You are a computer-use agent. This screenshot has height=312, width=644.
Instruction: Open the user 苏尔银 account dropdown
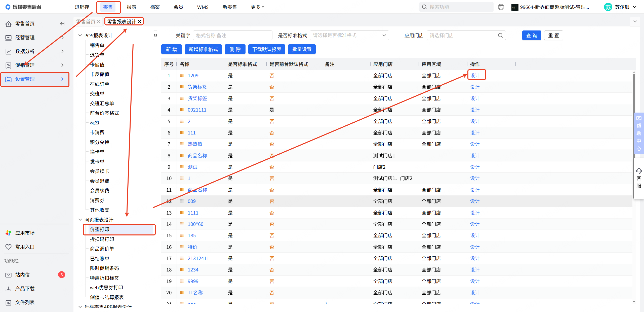[x=634, y=7]
